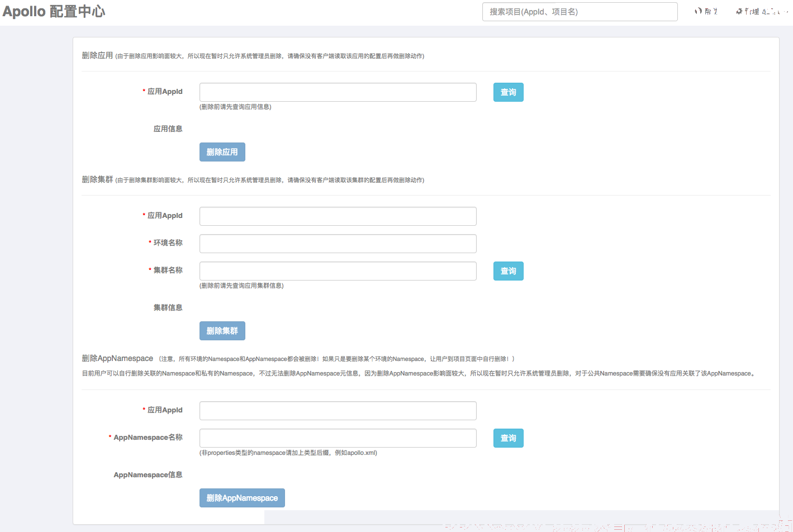Viewport: 793px width, 532px height.
Task: Click the 集群名称 input field
Action: point(338,271)
